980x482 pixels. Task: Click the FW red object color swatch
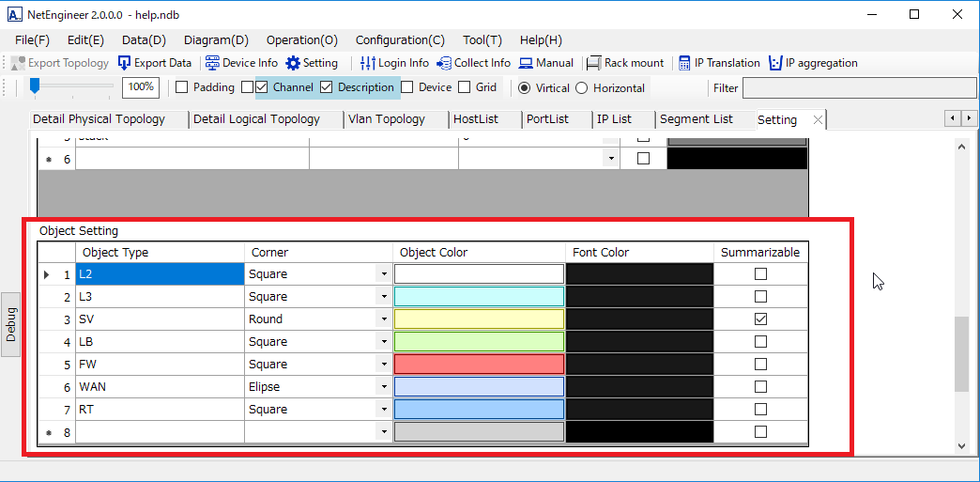479,365
